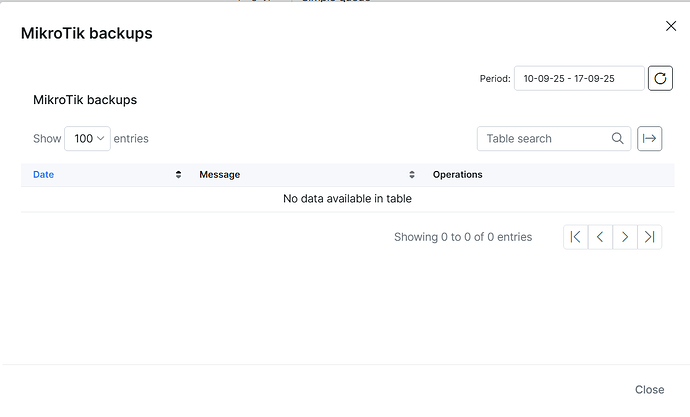Click the magnifier icon in Table search
Image resolution: width=690 pixels, height=417 pixels.
pos(618,139)
